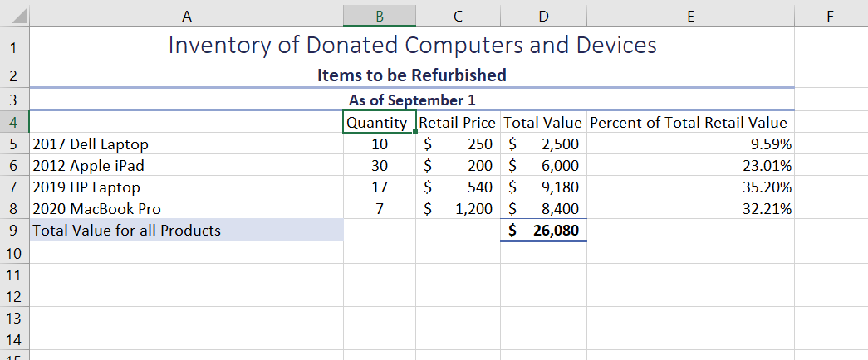Screen dimensions: 868x360
Task: Select column B header
Action: pyautogui.click(x=380, y=17)
